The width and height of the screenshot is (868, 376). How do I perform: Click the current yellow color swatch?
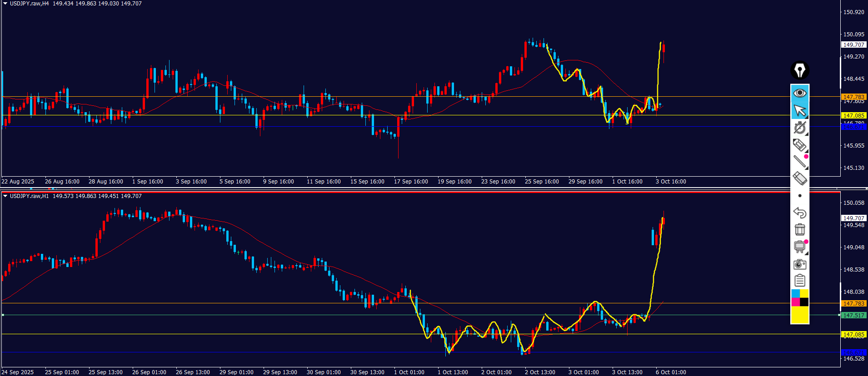tap(800, 315)
